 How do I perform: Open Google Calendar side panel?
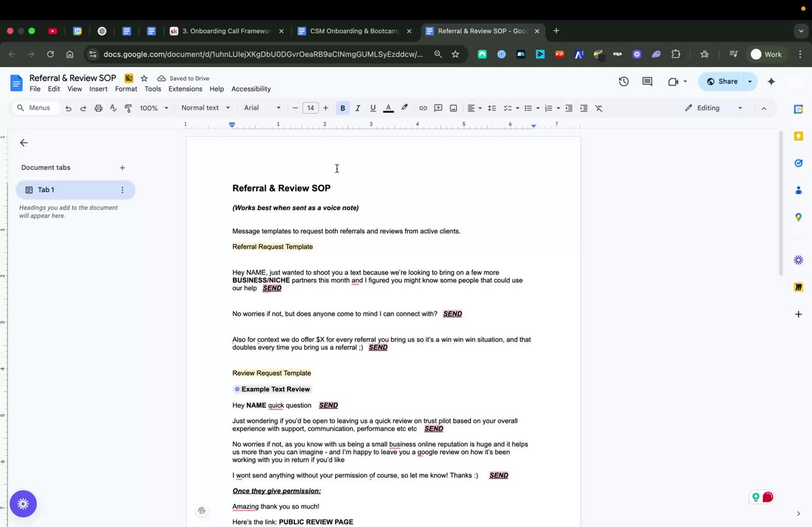(799, 109)
